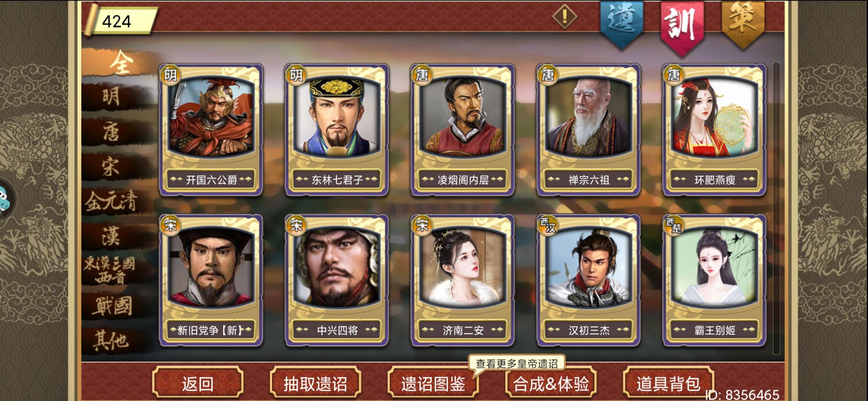The height and width of the screenshot is (401, 868).
Task: Tap the yellow exclamation alert icon
Action: tap(564, 16)
